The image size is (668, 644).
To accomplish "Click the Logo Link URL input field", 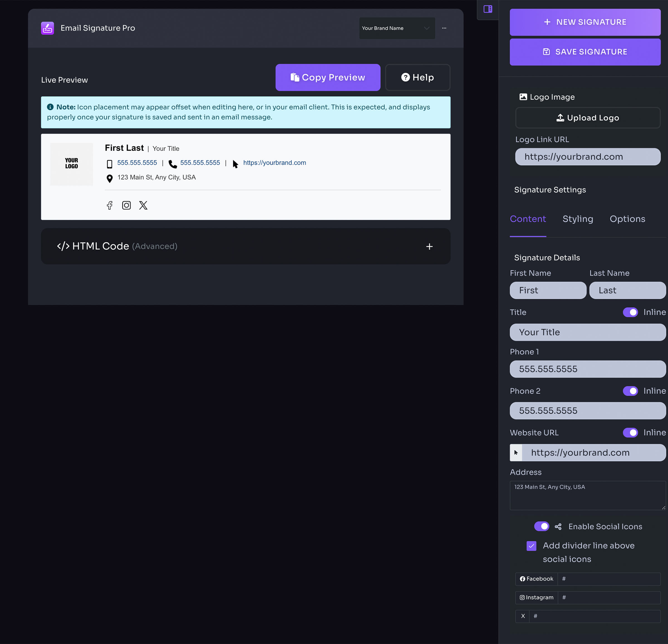I will point(588,157).
